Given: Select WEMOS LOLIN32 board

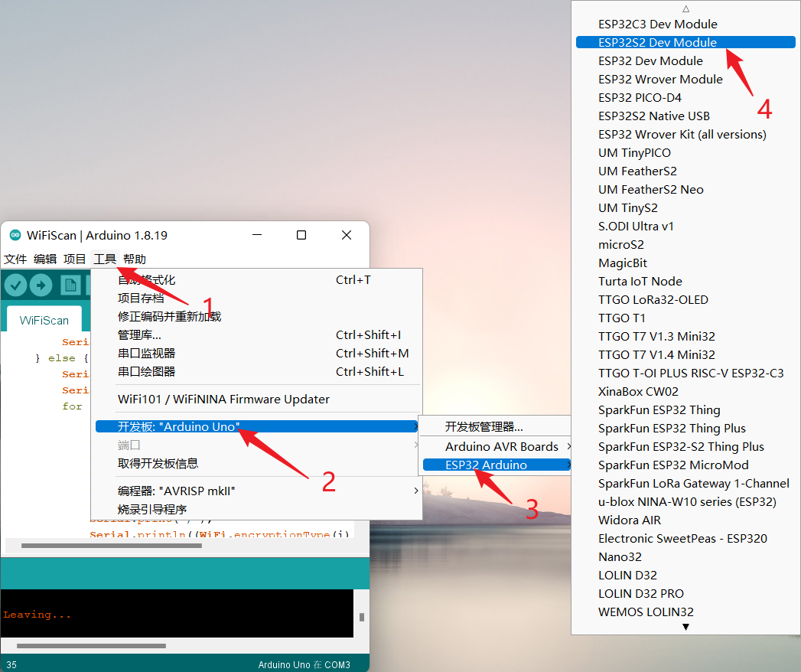Looking at the screenshot, I should tap(685, 612).
